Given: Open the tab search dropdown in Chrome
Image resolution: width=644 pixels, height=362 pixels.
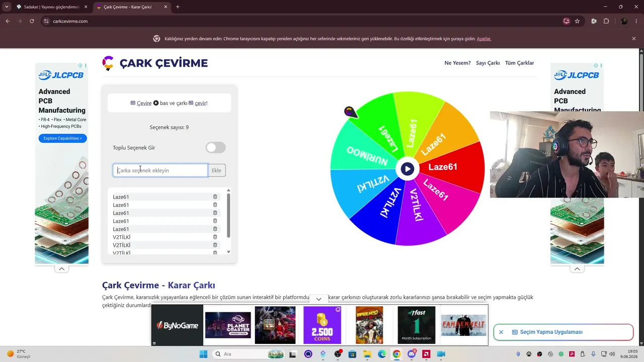Looking at the screenshot, I should 7,7.
